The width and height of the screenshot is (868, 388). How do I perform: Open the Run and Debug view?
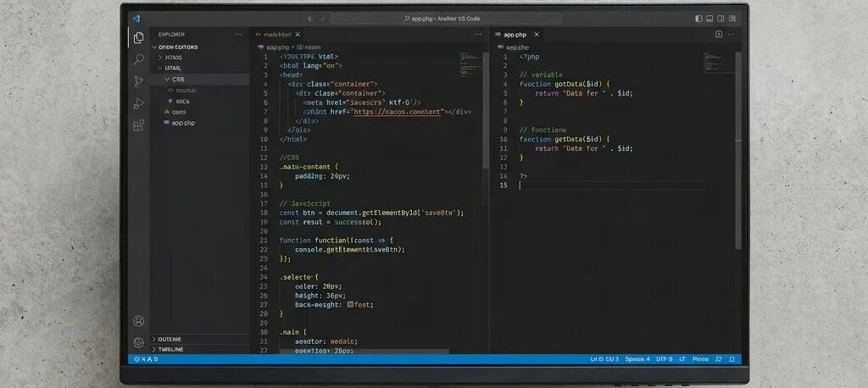coord(138,103)
